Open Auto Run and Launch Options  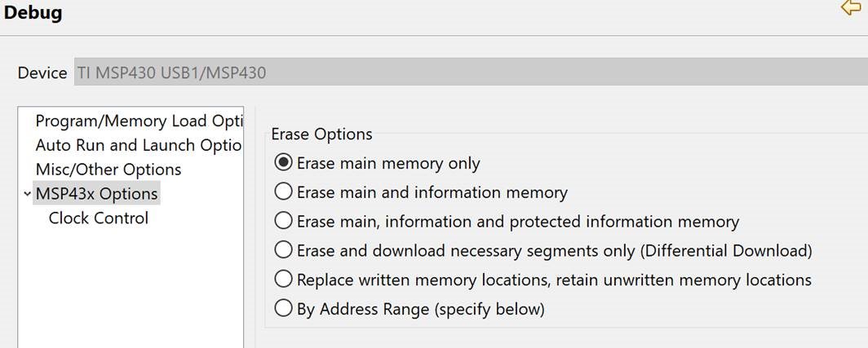click(x=139, y=145)
